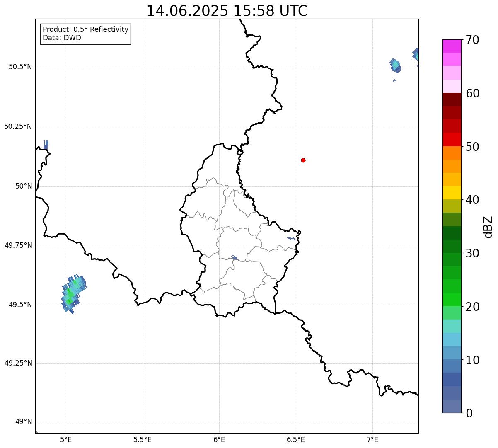Click the blue echo at the left map edge
The image size is (498, 448).
click(46, 145)
